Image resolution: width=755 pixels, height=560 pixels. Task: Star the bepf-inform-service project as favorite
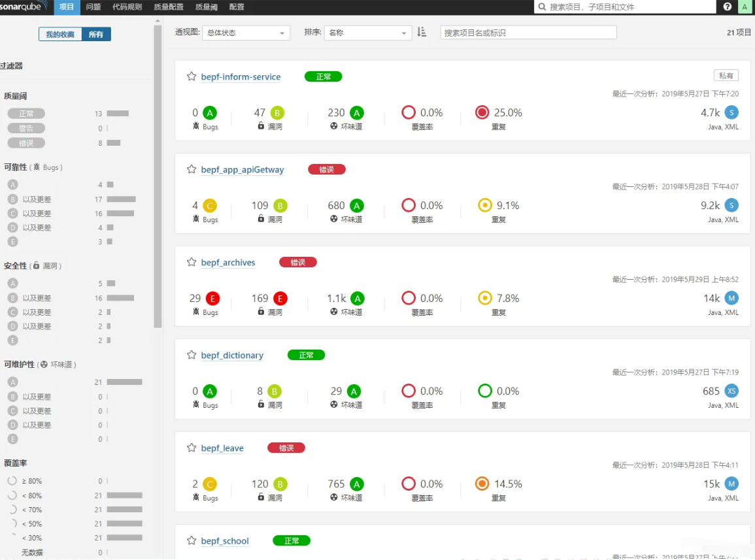(x=192, y=76)
